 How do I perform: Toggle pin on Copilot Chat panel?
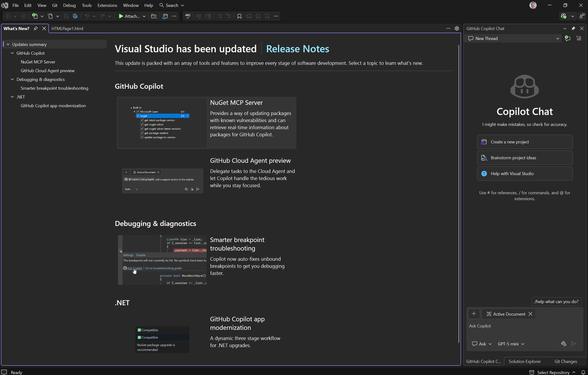[x=573, y=28]
